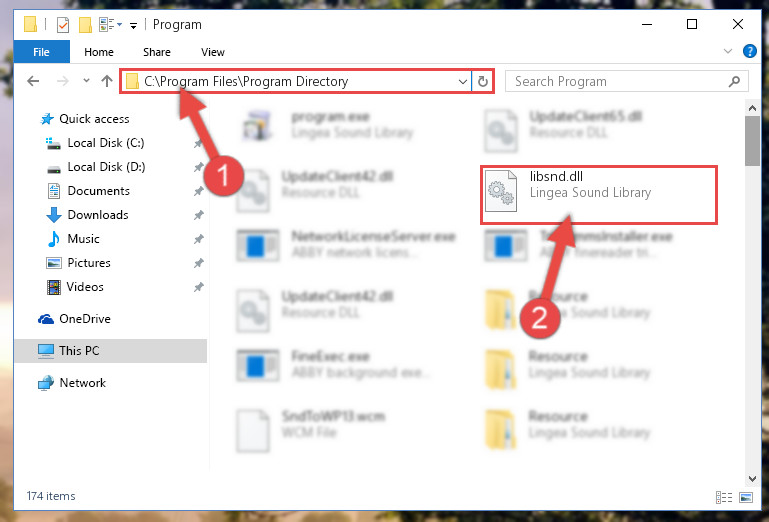Screen dimensions: 769x522
Task: Click the Search Program box
Action: (x=627, y=81)
